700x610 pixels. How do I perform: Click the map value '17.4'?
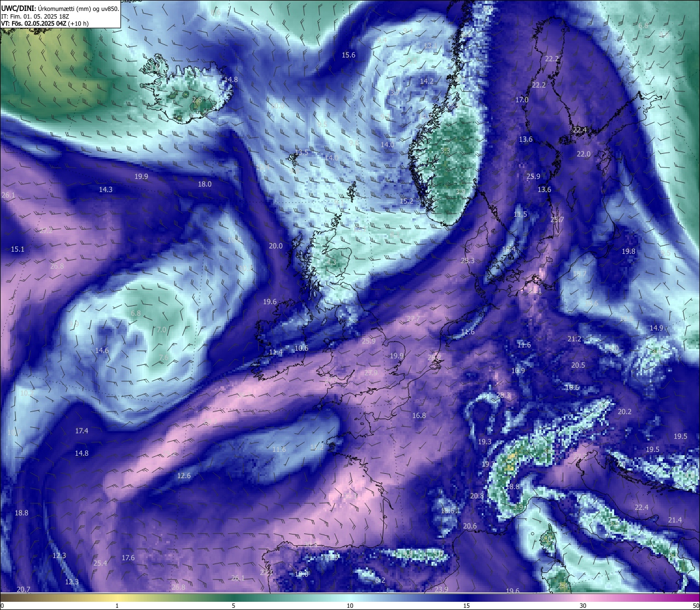81,431
